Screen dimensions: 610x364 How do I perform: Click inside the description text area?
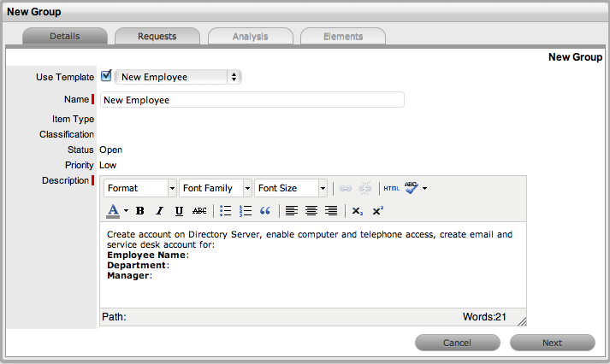tap(313, 265)
